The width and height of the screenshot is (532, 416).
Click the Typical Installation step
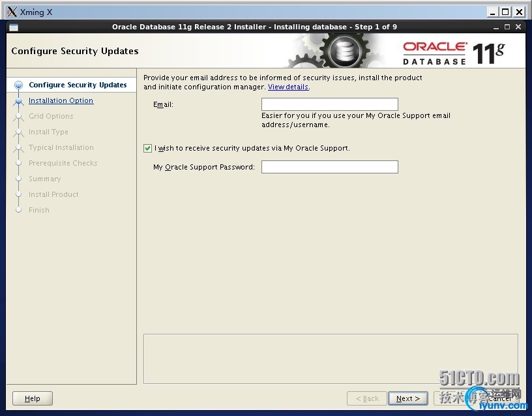61,147
